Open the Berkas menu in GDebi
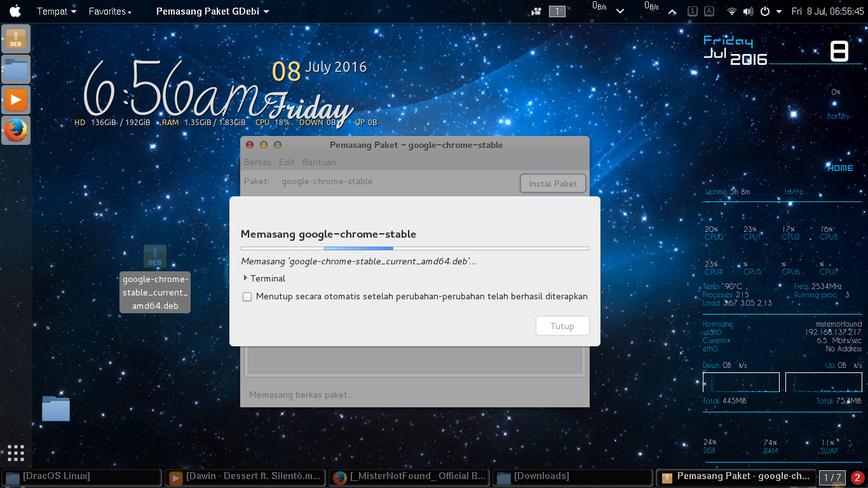The width and height of the screenshot is (868, 488). pos(257,162)
